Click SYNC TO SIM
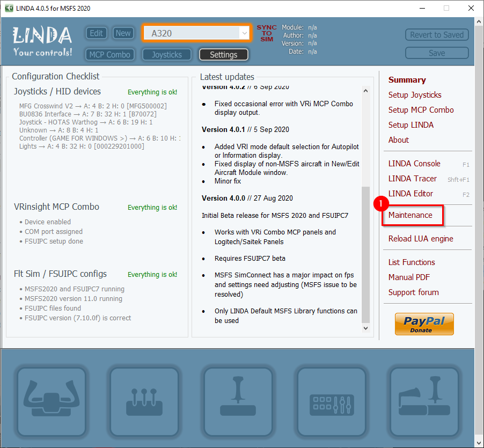The height and width of the screenshot is (448, 484). (x=267, y=33)
